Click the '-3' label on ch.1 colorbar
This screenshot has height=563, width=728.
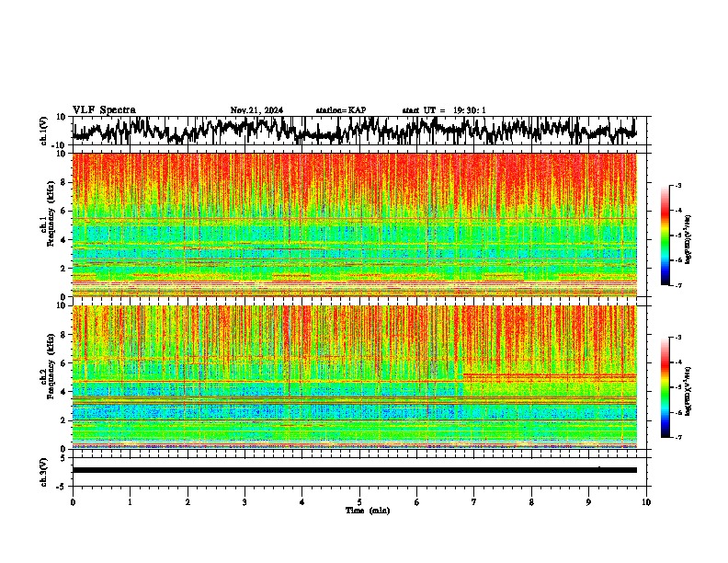[x=678, y=185]
